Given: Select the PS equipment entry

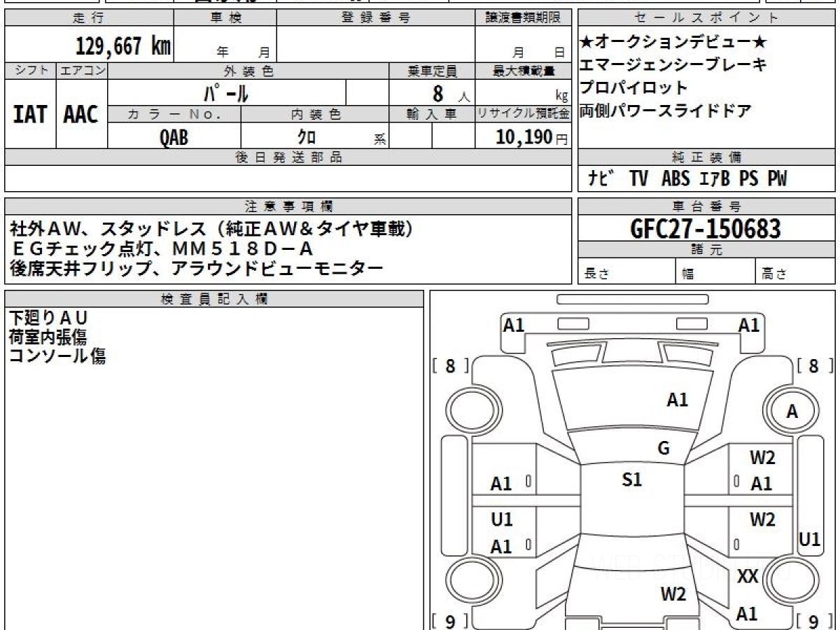Looking at the screenshot, I should click(748, 179).
